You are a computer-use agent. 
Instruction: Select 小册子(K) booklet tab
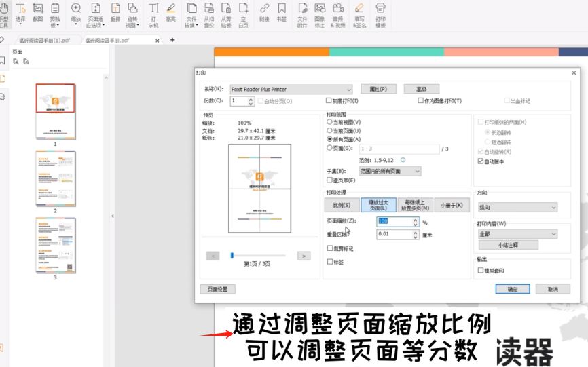452,206
